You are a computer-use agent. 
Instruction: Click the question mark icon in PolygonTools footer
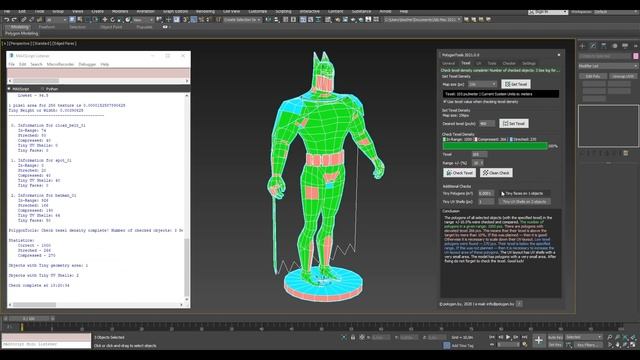(x=519, y=304)
